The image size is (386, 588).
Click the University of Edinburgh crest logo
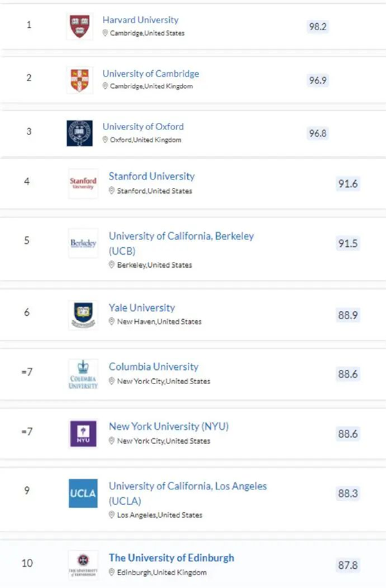pos(83,565)
